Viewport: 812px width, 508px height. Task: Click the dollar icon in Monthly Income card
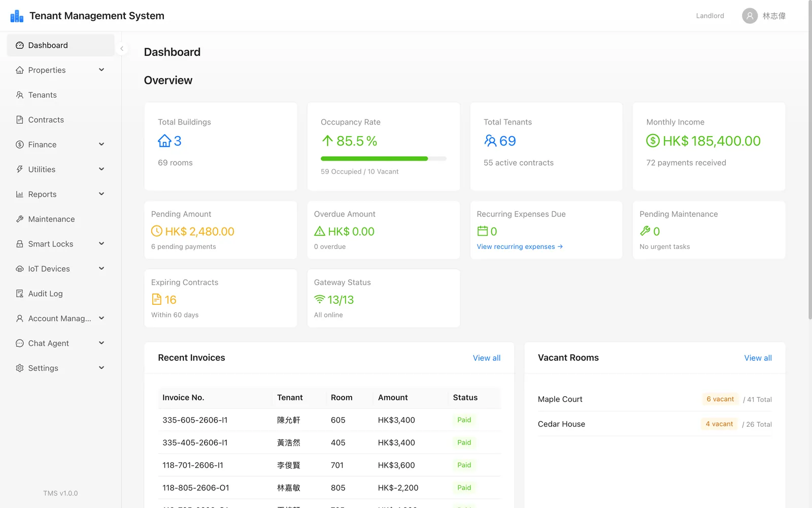pyautogui.click(x=653, y=141)
